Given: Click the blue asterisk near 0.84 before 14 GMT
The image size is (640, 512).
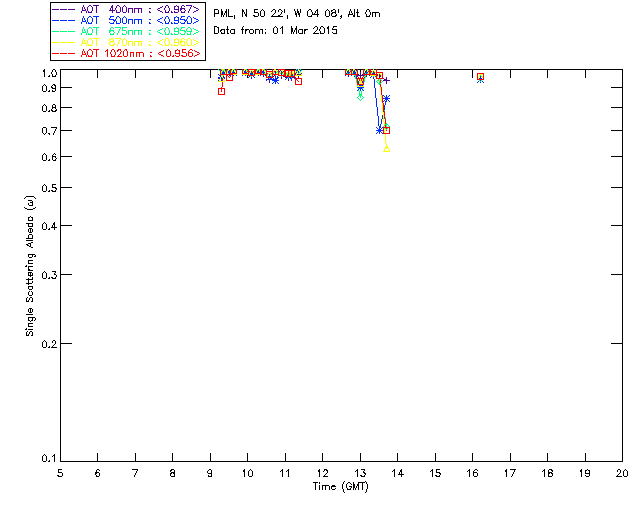Looking at the screenshot, I should click(x=387, y=99).
